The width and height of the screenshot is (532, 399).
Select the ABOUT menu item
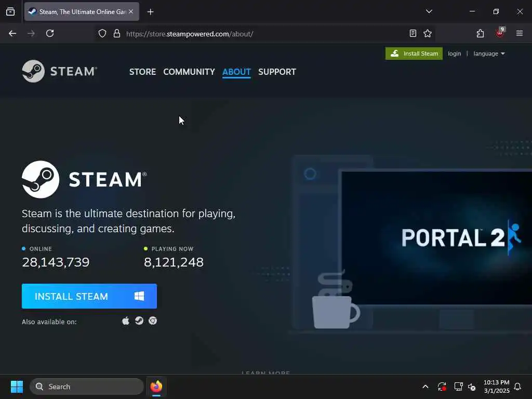coord(236,72)
